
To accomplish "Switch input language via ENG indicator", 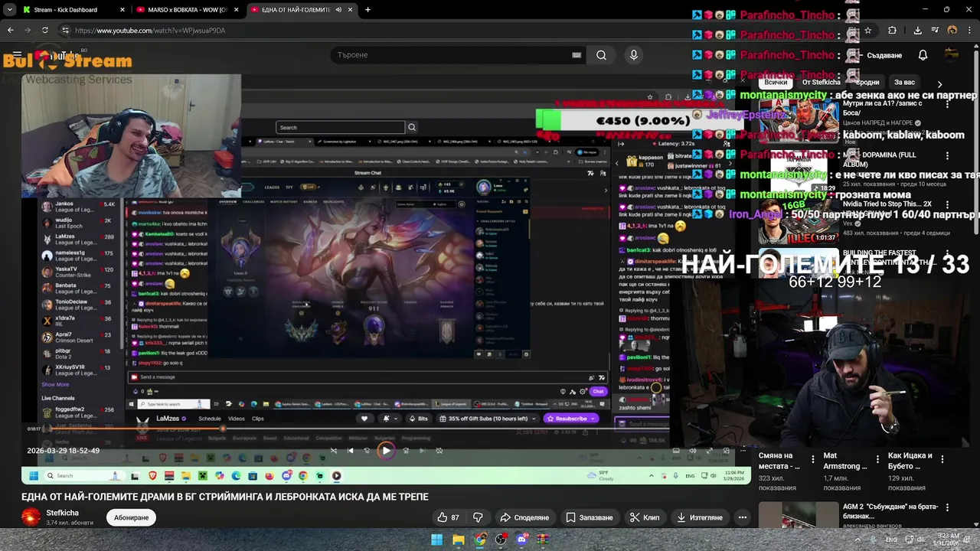I will pyautogui.click(x=891, y=540).
